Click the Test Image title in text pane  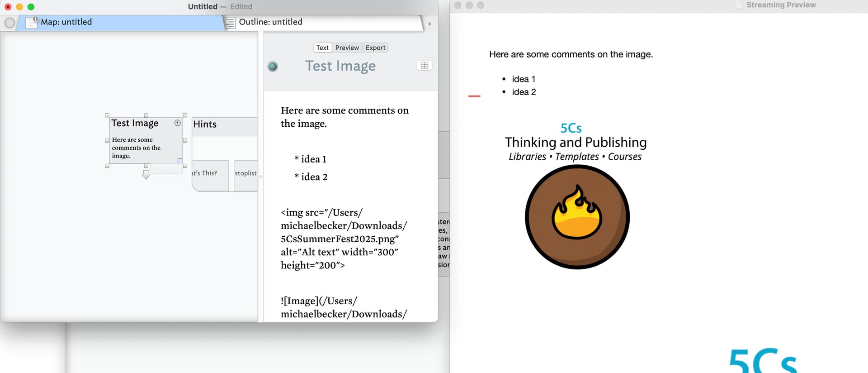[340, 66]
